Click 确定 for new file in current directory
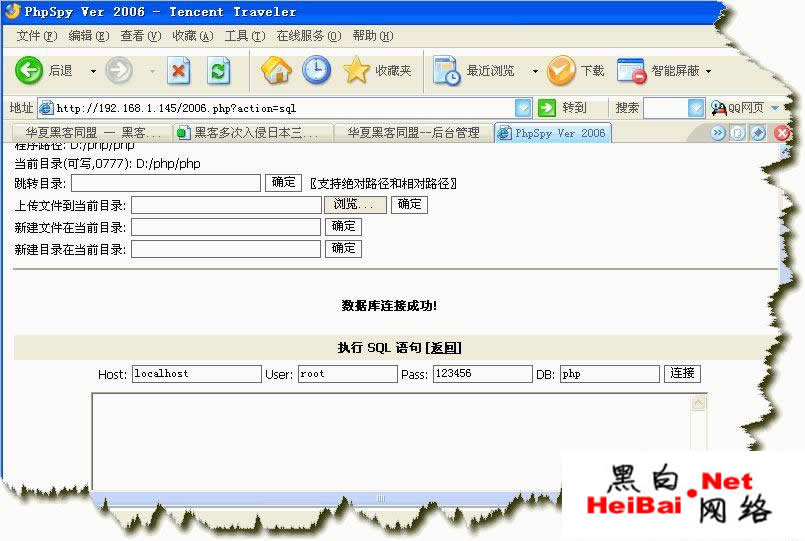805x541 pixels. [x=343, y=226]
